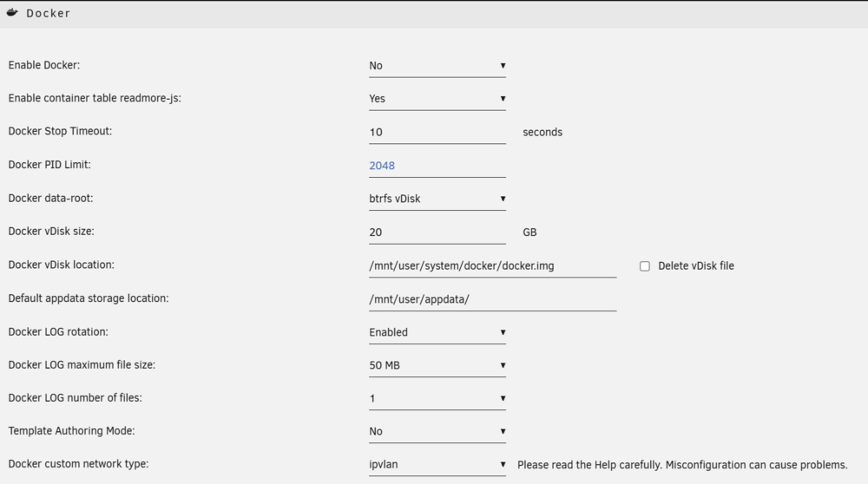Open the Docker data-root dropdown

pyautogui.click(x=437, y=199)
